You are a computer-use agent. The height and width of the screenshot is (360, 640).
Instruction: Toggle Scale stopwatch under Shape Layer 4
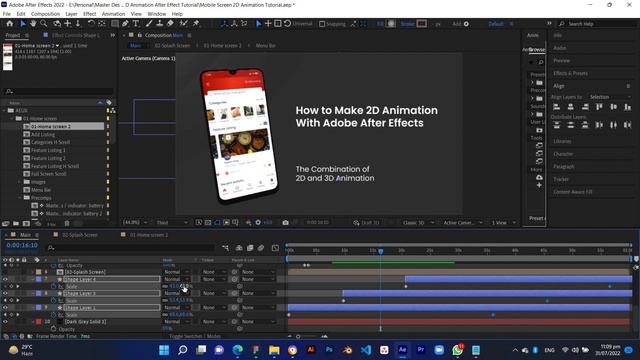[x=53, y=287]
